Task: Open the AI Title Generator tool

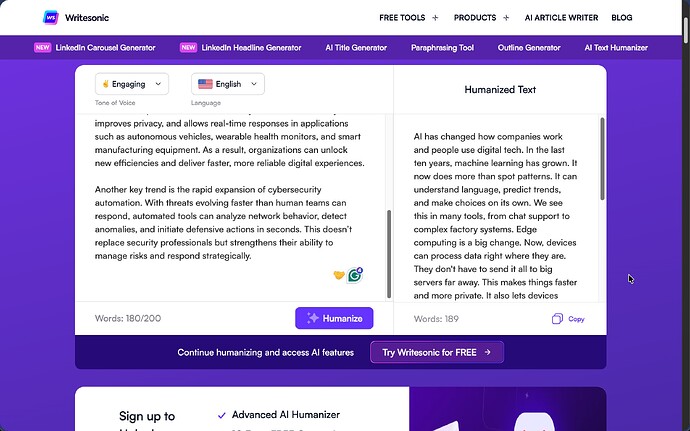Action: (x=356, y=48)
